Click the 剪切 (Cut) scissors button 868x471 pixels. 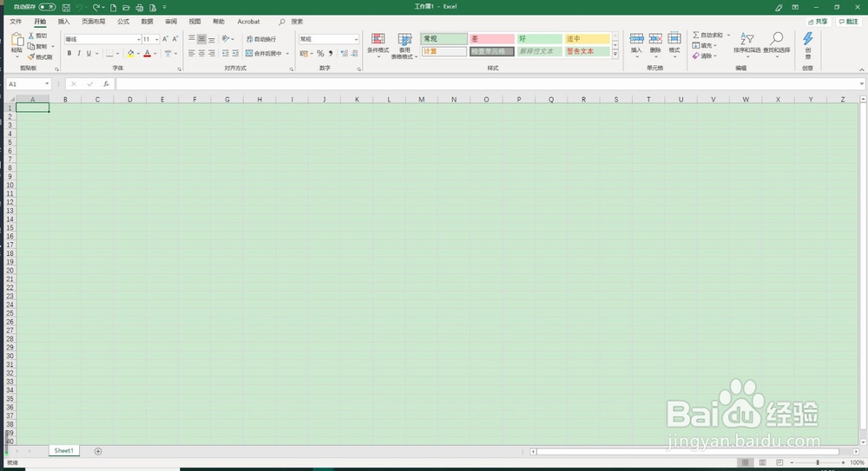[37, 36]
